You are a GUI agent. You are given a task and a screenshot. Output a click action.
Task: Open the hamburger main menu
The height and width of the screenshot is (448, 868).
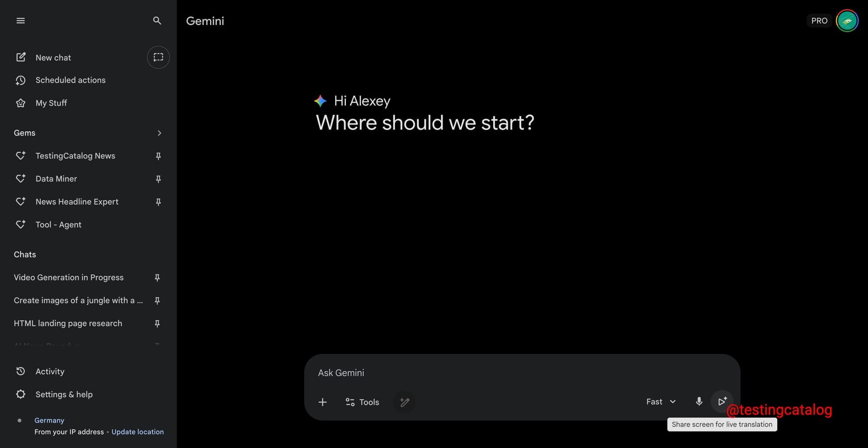coord(20,21)
